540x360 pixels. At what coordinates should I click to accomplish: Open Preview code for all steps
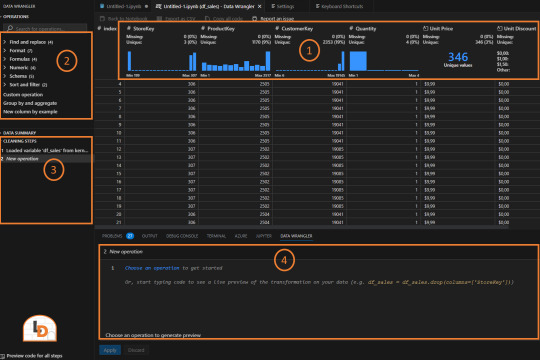34,356
